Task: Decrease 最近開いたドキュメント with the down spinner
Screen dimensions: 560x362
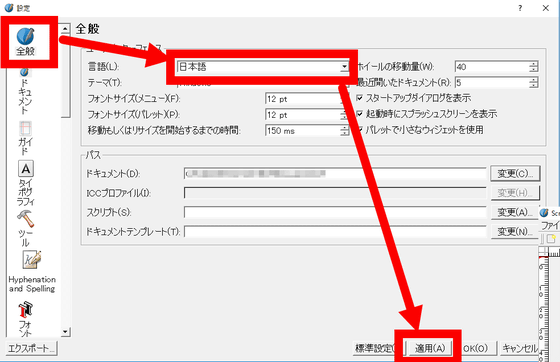Action: [x=533, y=86]
